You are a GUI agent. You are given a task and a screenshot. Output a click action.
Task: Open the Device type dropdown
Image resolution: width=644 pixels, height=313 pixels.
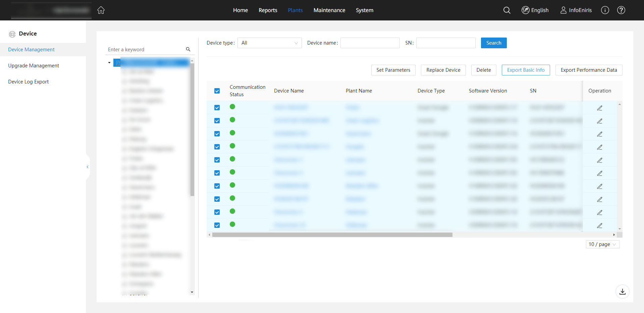tap(270, 43)
